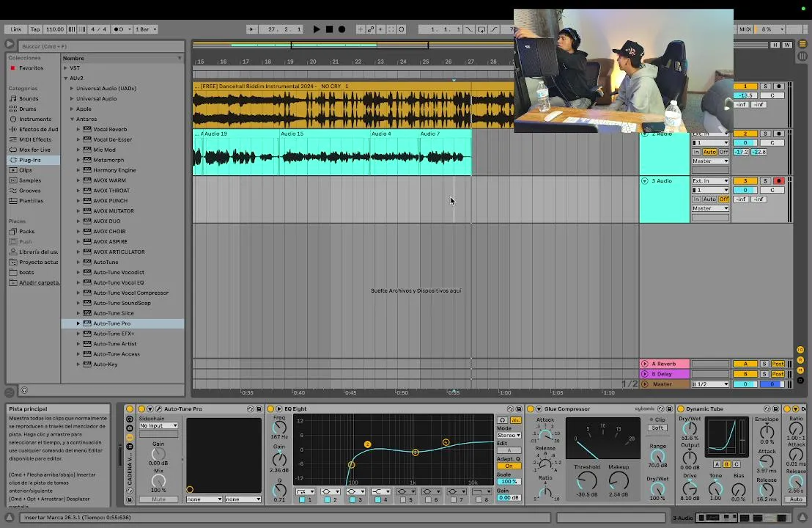Select the Sounds browser category

[29, 98]
